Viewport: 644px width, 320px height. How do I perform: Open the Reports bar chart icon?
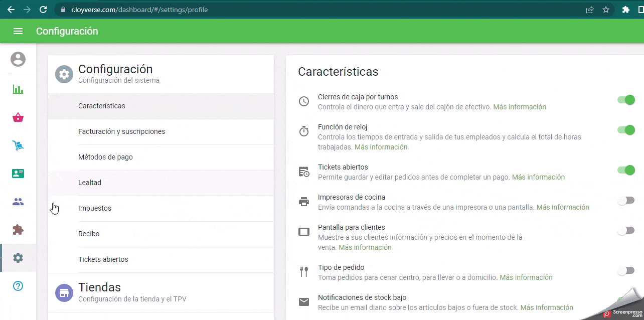click(x=18, y=90)
